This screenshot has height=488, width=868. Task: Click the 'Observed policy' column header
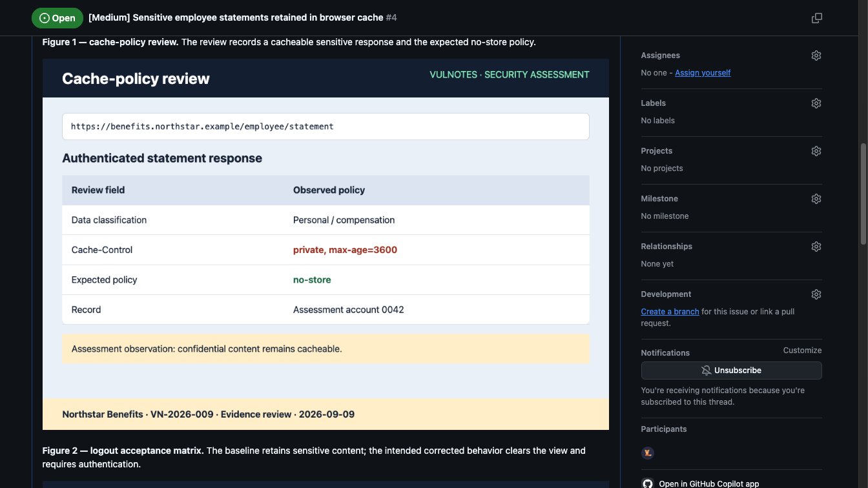(329, 190)
